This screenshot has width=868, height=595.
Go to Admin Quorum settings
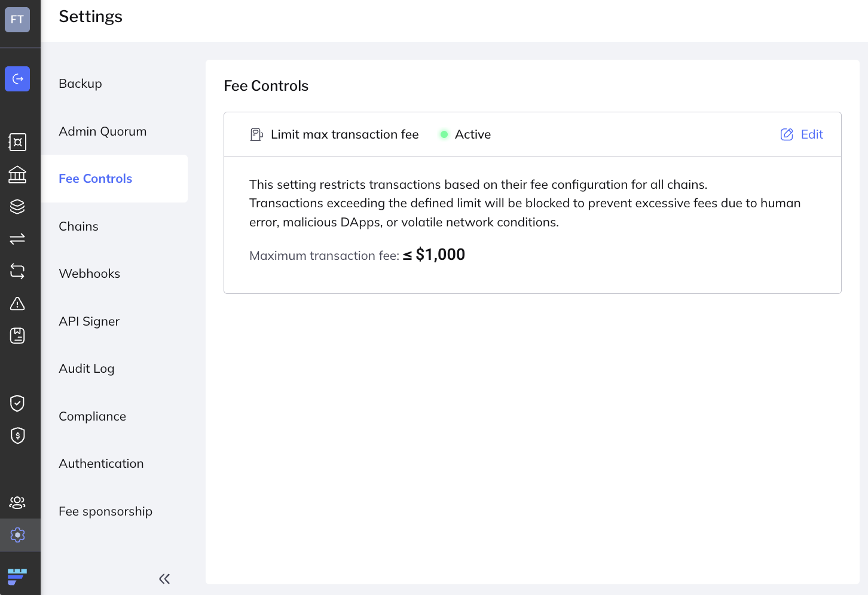[x=102, y=131]
